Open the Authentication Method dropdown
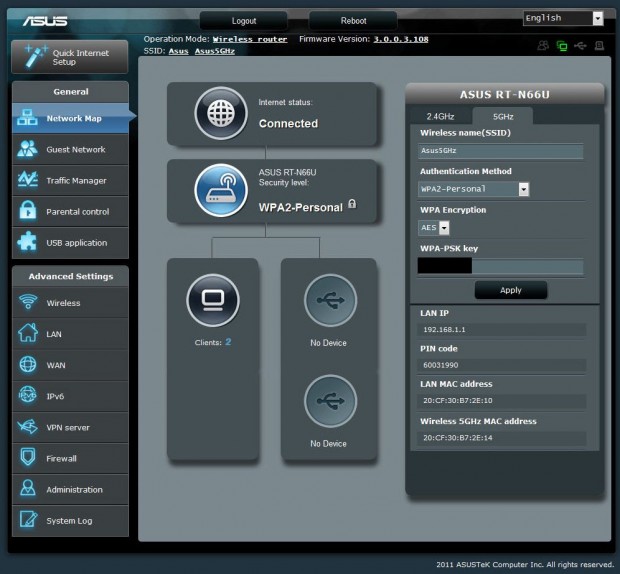The image size is (620, 574). coord(473,189)
